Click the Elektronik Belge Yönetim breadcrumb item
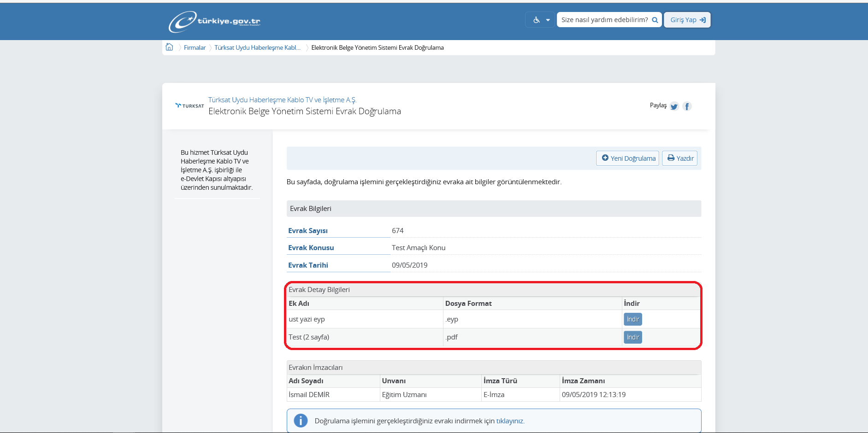868x433 pixels. coord(377,47)
